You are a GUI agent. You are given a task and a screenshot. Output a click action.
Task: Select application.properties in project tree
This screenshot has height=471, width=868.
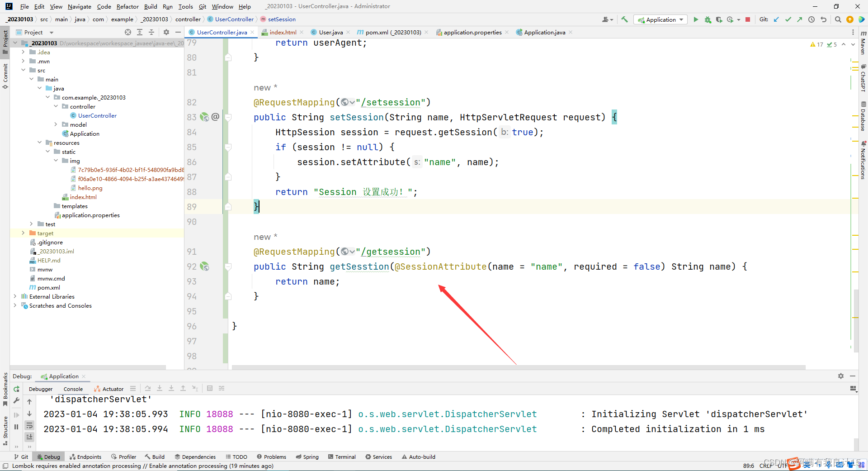[90, 215]
